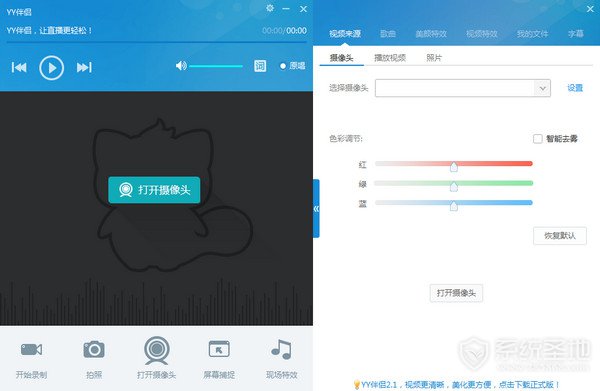Image resolution: width=600 pixels, height=391 pixels.
Task: Click the 00:00/00:00 time display
Action: tap(284, 31)
